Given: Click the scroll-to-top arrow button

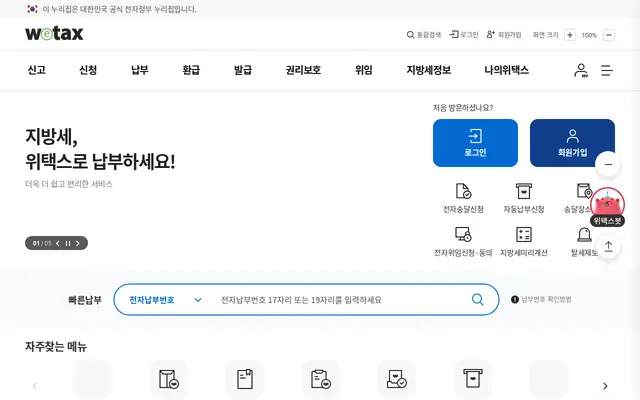Looking at the screenshot, I should 608,247.
